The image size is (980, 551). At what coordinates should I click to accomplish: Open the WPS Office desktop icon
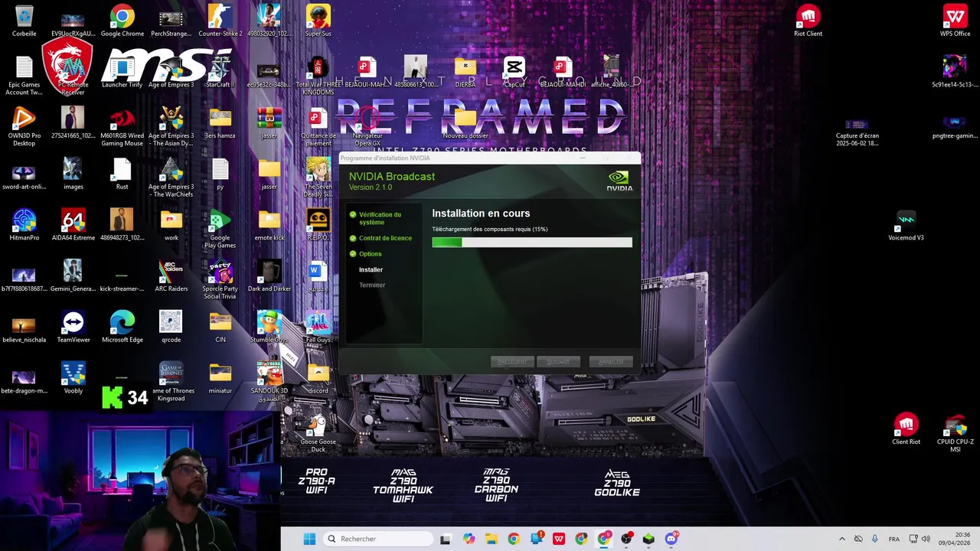coord(955,17)
